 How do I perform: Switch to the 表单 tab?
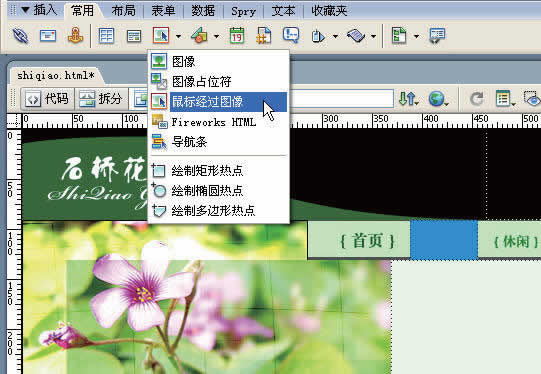(x=163, y=11)
